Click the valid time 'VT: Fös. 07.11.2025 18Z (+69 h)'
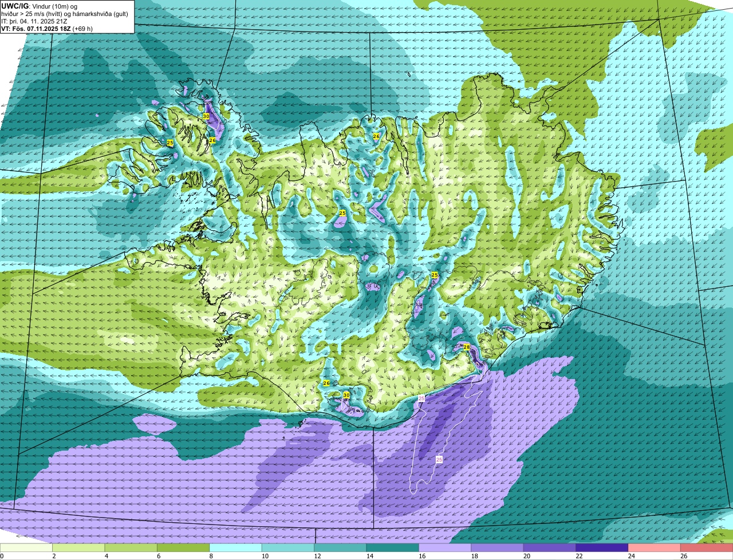 point(47,28)
